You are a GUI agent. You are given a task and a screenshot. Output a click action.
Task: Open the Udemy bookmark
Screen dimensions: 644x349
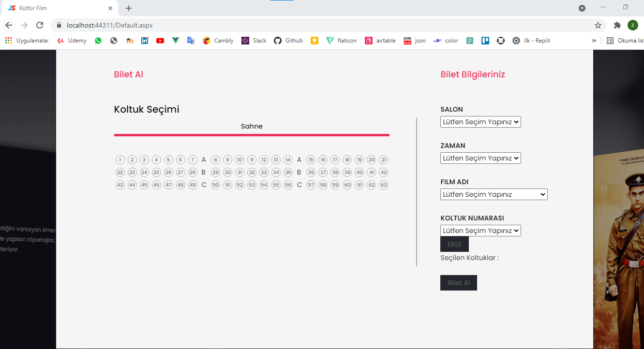[72, 41]
